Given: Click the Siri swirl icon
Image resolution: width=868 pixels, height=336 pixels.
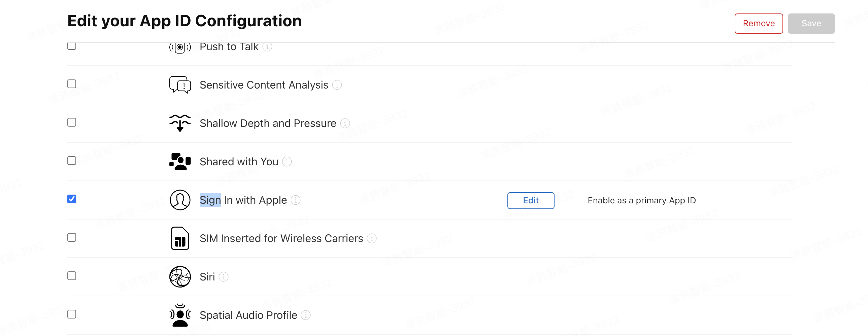Looking at the screenshot, I should 180,277.
